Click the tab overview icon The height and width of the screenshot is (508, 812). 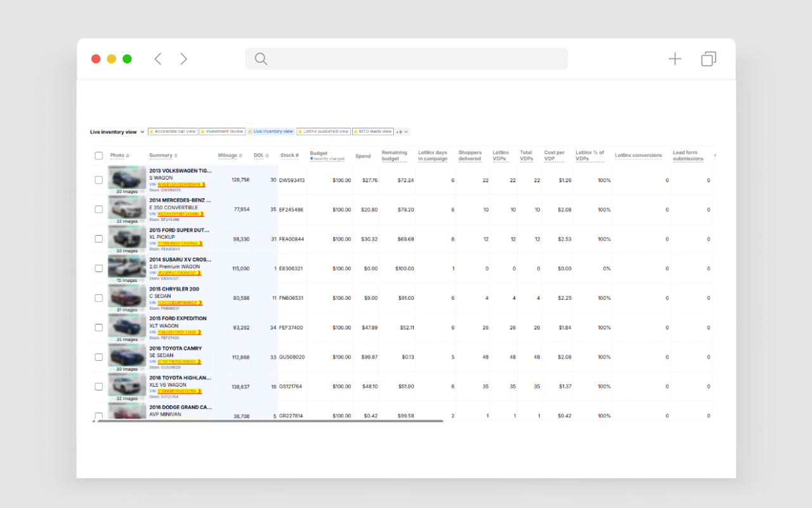pos(708,59)
